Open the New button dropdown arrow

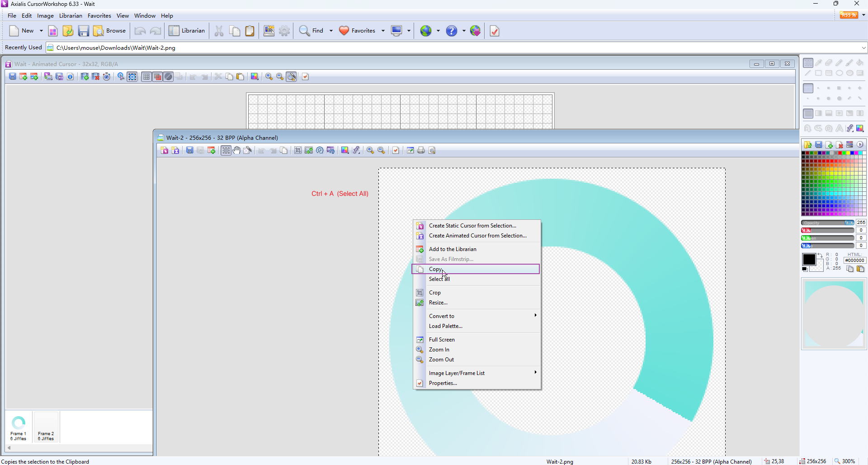(41, 31)
